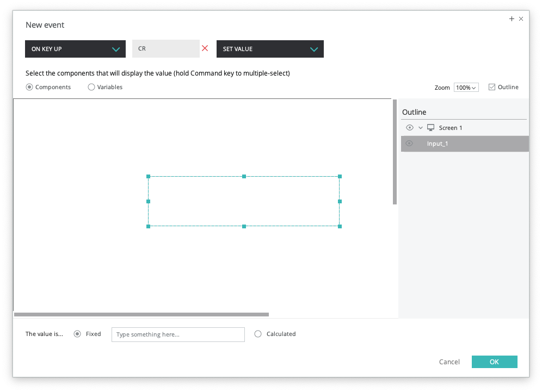Open the SET VALUE action dropdown
The height and width of the screenshot is (392, 542).
270,49
